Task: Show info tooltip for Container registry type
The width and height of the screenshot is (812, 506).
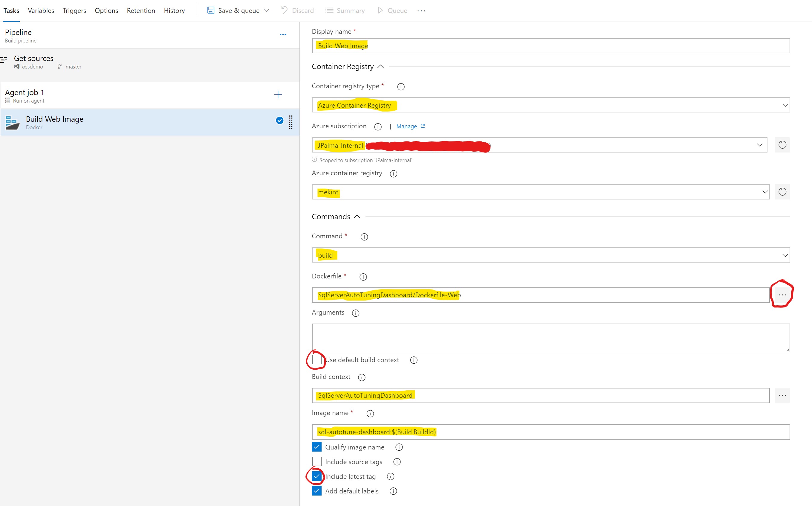Action: (401, 87)
